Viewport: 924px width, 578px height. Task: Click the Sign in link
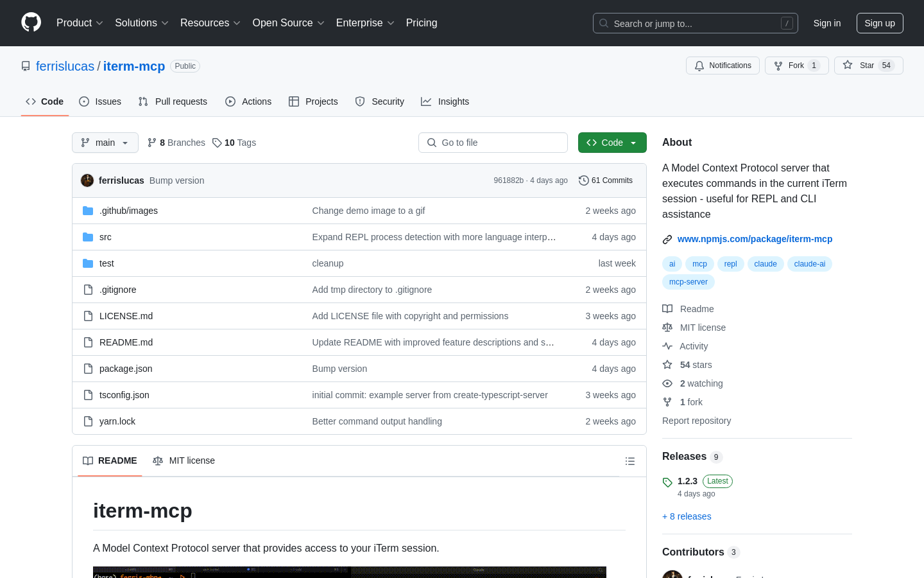click(827, 23)
